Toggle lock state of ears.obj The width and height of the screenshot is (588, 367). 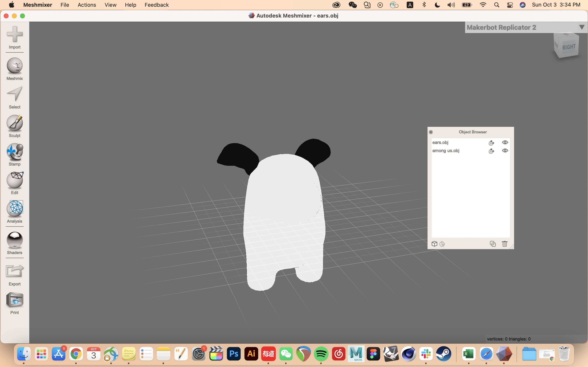point(491,143)
